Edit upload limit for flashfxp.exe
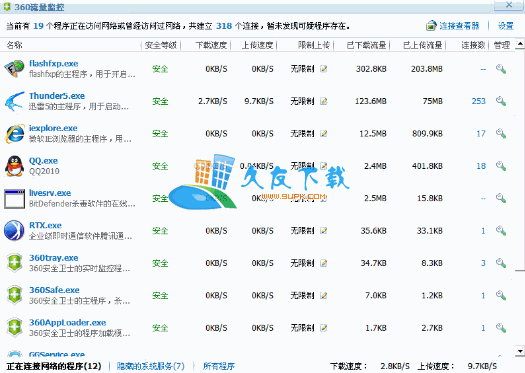Viewport: 525px width, 373px height. pyautogui.click(x=323, y=69)
